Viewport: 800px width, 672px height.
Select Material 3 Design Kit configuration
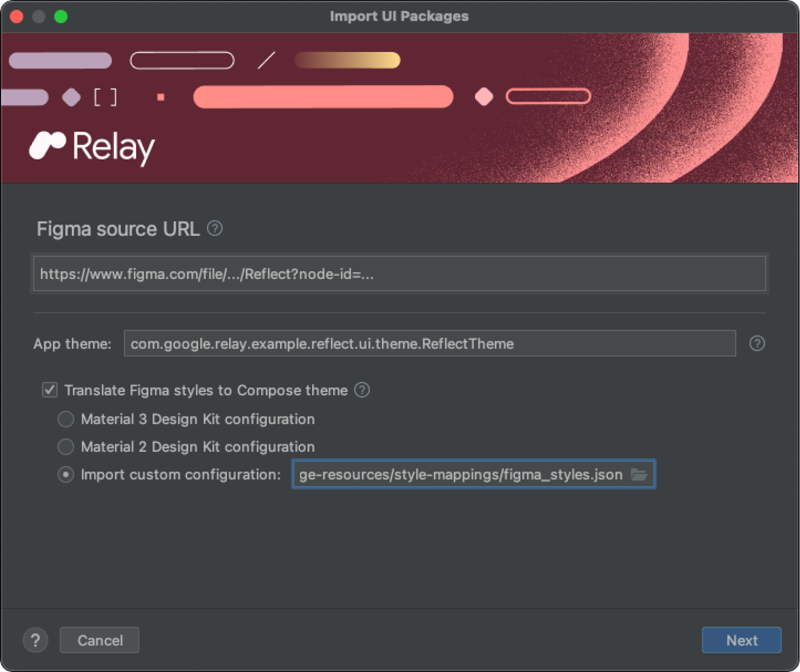(x=65, y=419)
